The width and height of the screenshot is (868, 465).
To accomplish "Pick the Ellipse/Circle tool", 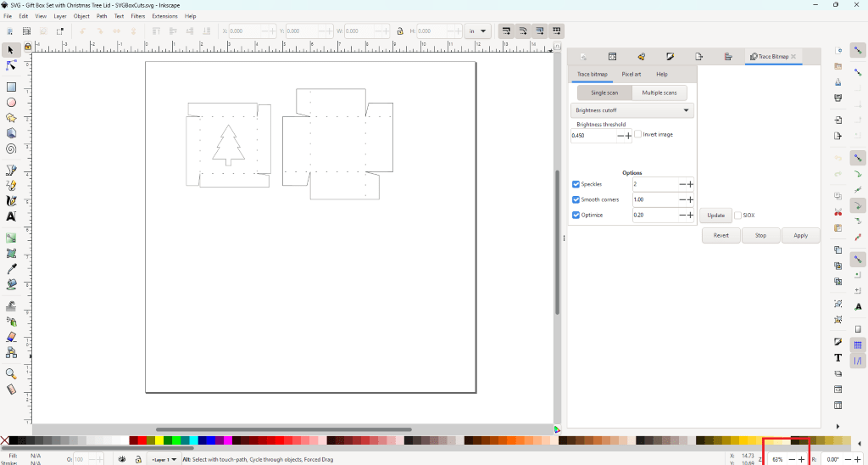I will pos(11,103).
